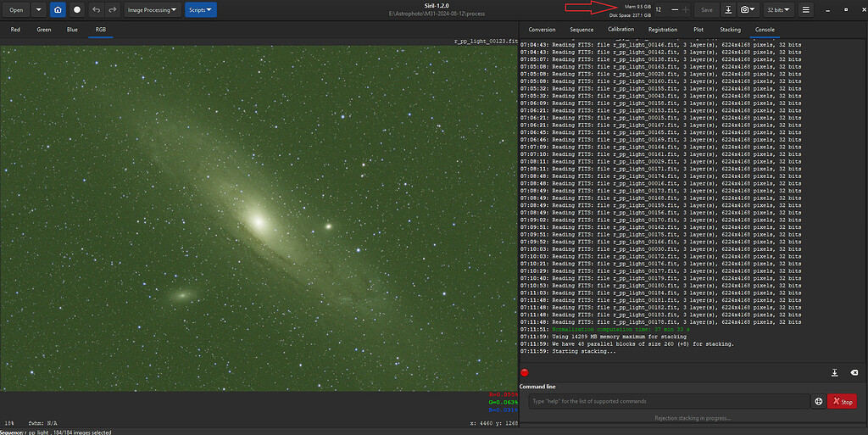Open the snapshot camera dropdown
This screenshot has height=435, width=868.
pyautogui.click(x=748, y=9)
